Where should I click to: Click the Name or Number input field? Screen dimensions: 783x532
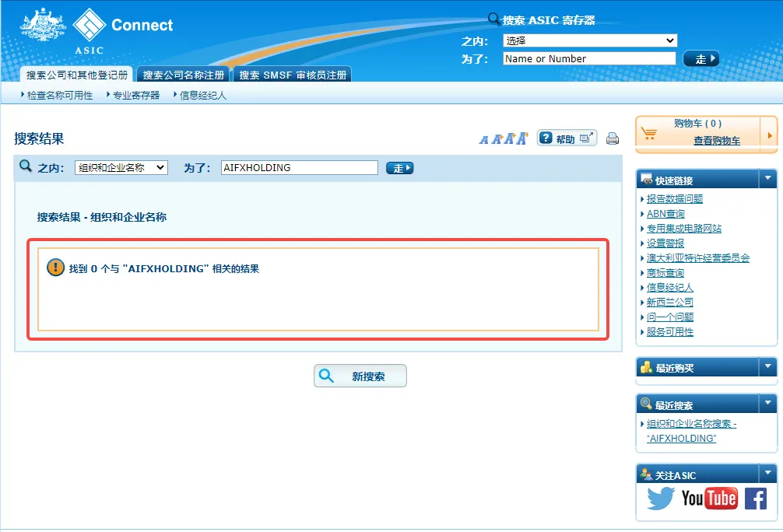(x=589, y=58)
